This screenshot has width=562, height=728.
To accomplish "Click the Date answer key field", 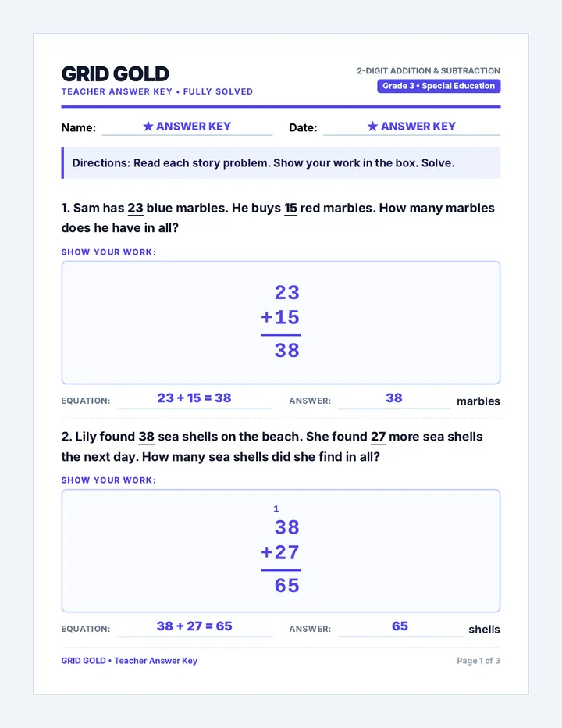I will tap(411, 127).
